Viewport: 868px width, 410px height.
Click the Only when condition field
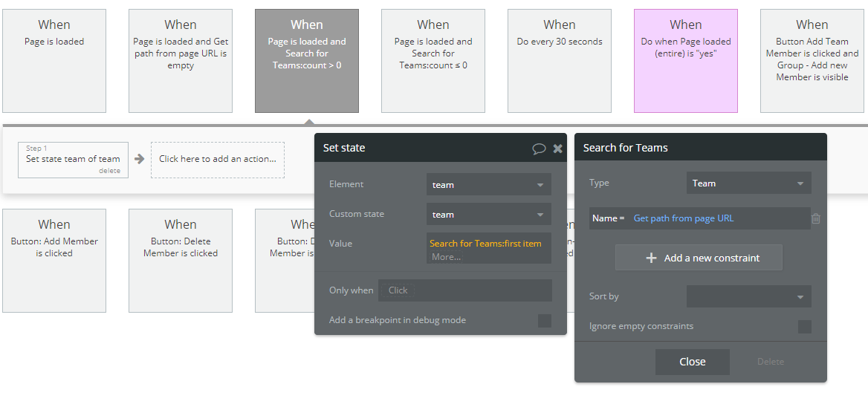[x=464, y=290]
